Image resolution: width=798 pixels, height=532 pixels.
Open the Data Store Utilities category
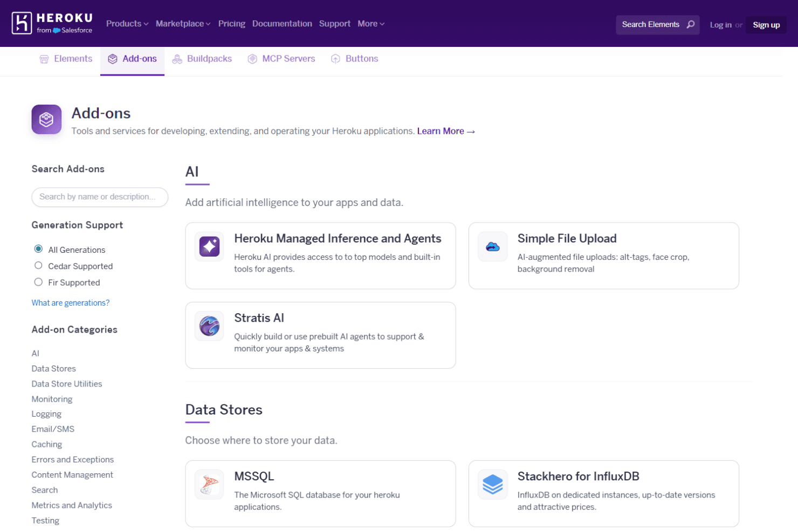[67, 384]
